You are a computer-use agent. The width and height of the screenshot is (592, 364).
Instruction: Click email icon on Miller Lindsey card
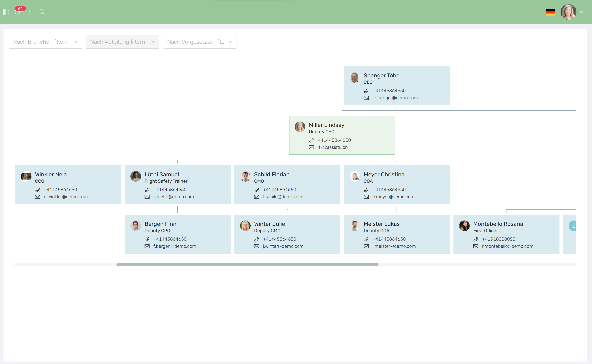[x=311, y=147]
